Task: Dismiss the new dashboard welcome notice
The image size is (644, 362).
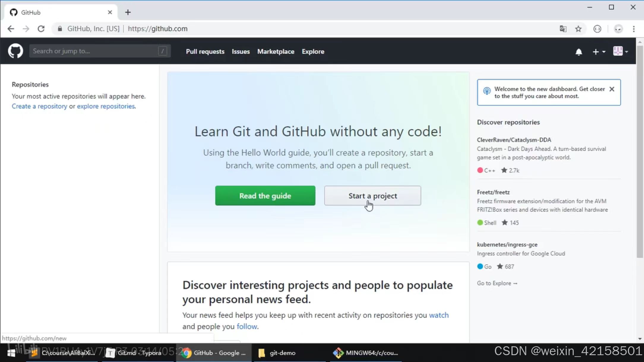Action: click(x=612, y=89)
